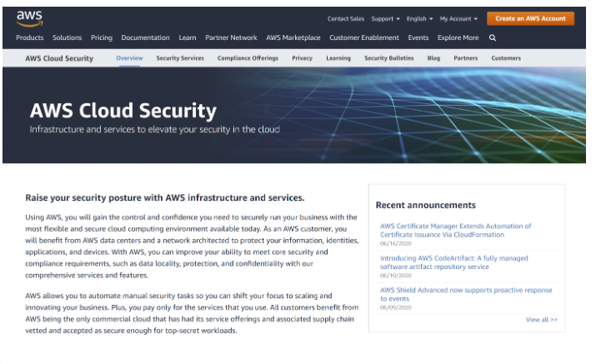The width and height of the screenshot is (606, 364).
Task: Select the Security Services tab
Action: pyautogui.click(x=180, y=58)
